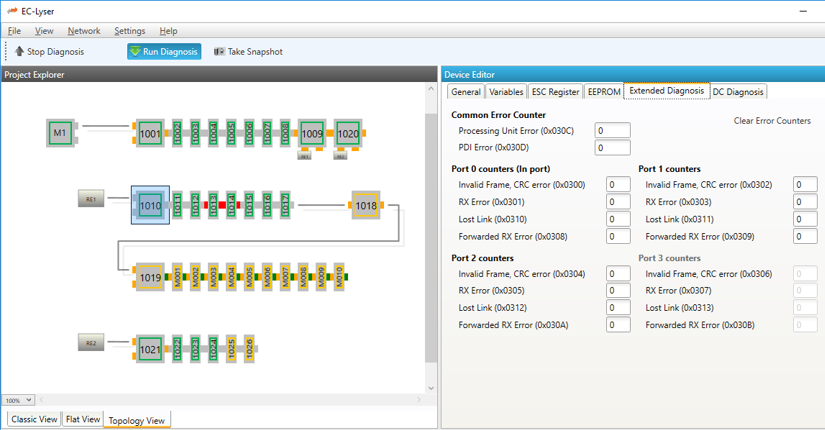Select the M1 master node

tap(60, 133)
